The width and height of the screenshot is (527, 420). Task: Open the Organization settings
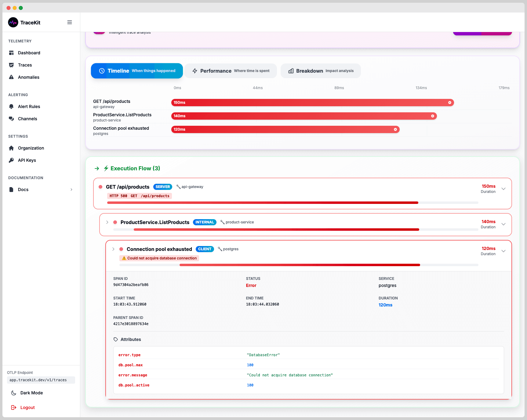pyautogui.click(x=31, y=148)
